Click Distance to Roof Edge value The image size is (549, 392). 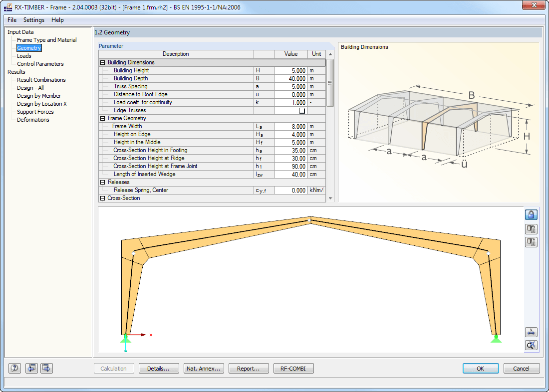click(290, 94)
